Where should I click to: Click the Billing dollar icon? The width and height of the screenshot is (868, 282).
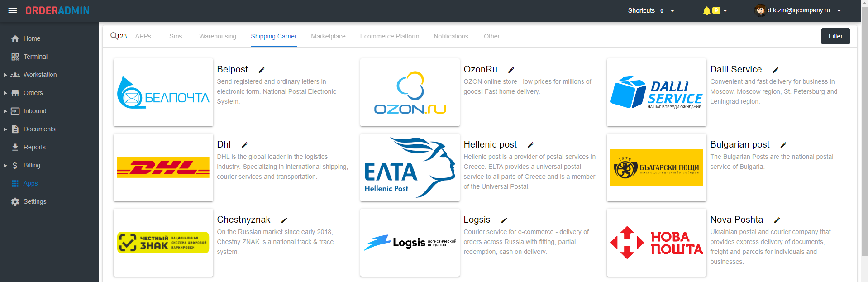pos(15,165)
